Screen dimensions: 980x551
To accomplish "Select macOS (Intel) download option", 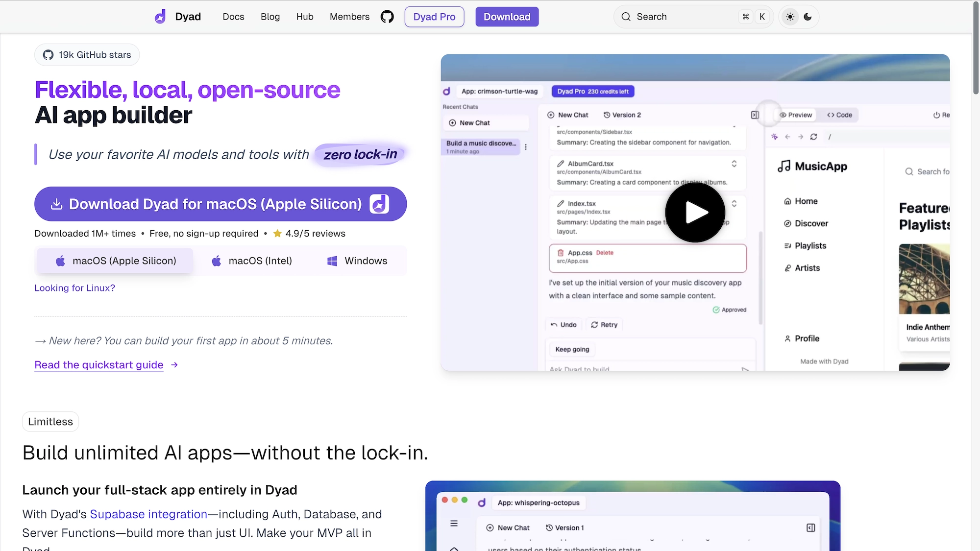I will click(251, 261).
